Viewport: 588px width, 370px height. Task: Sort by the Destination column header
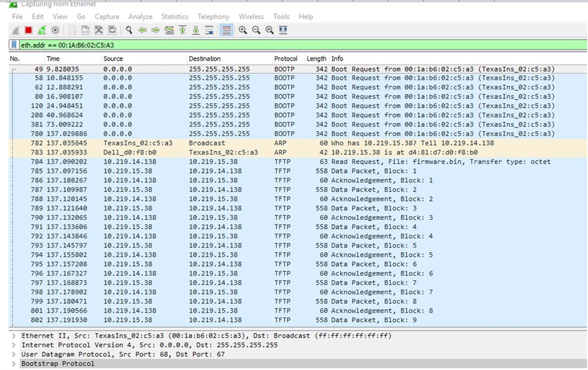[229, 59]
